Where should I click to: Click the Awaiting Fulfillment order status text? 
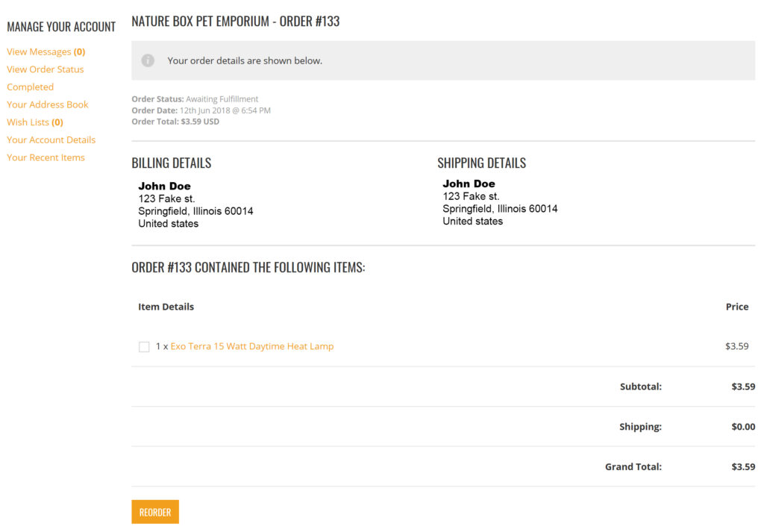point(222,99)
